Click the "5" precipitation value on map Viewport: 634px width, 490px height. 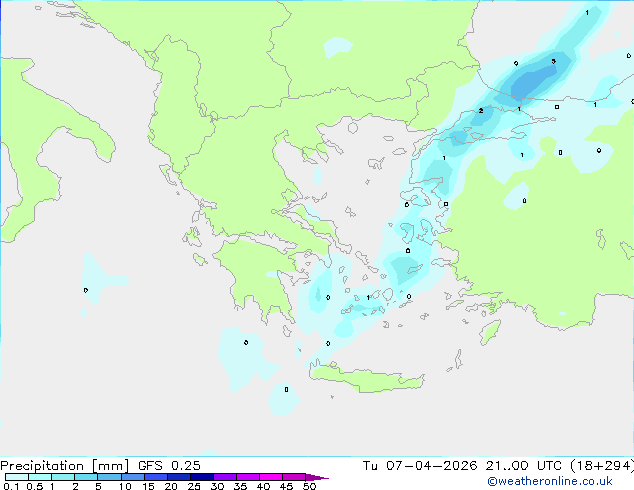pyautogui.click(x=554, y=61)
